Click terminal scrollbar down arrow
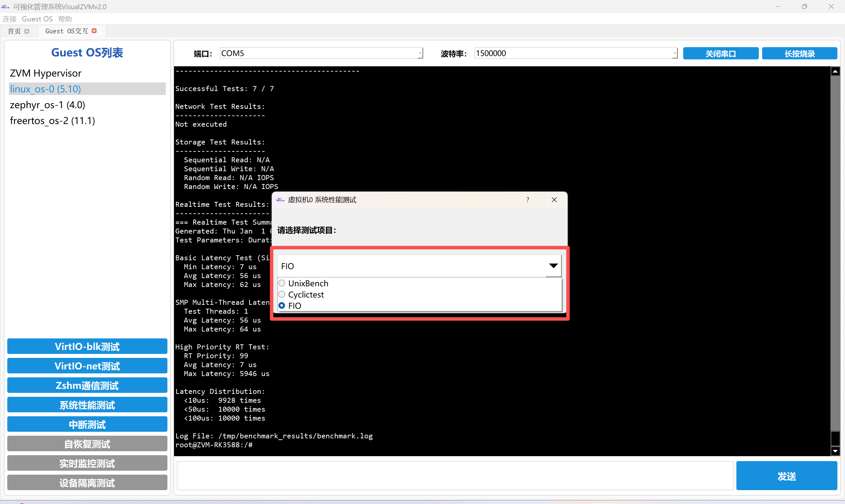The height and width of the screenshot is (504, 845). pyautogui.click(x=835, y=451)
